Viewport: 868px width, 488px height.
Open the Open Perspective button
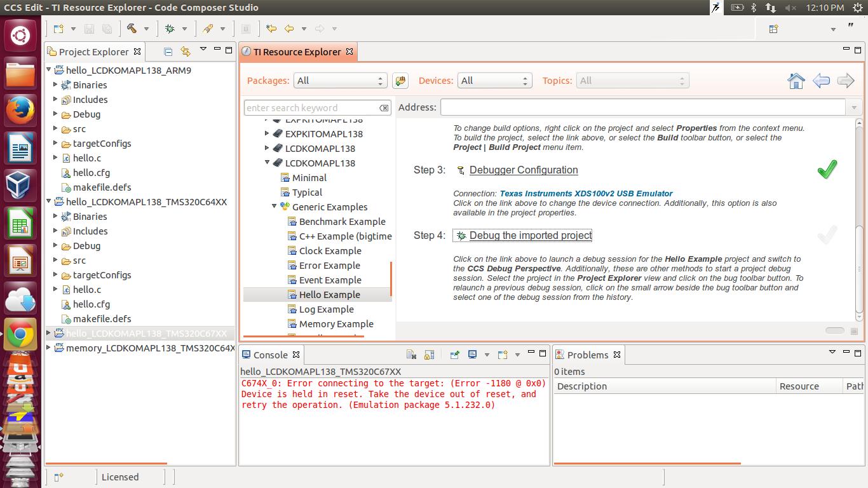773,29
